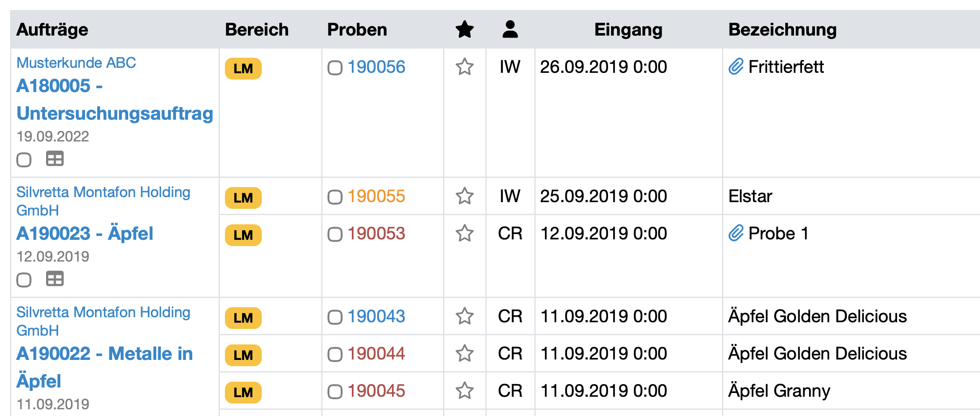Click the star icon in header
This screenshot has height=416, width=980.
(x=464, y=30)
